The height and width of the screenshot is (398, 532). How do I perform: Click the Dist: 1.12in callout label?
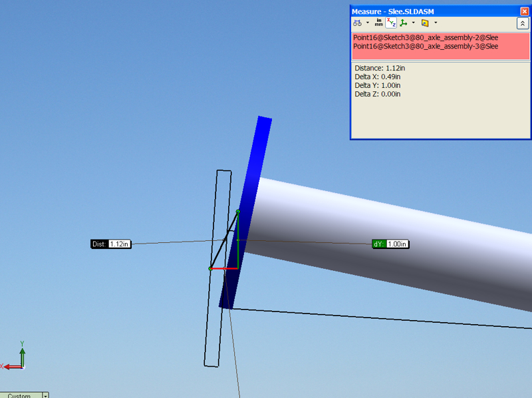click(111, 244)
